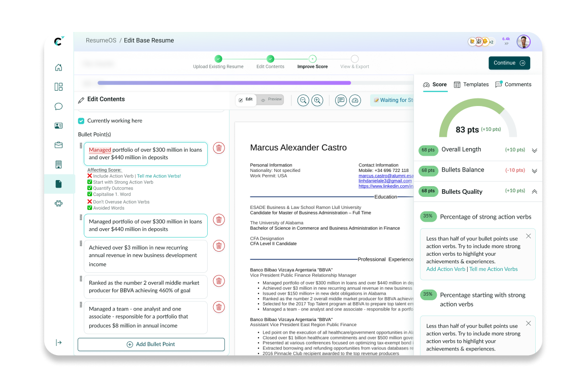The height and width of the screenshot is (385, 588).
Task: Open the dashboard layout icon in the sidebar
Action: 58,87
